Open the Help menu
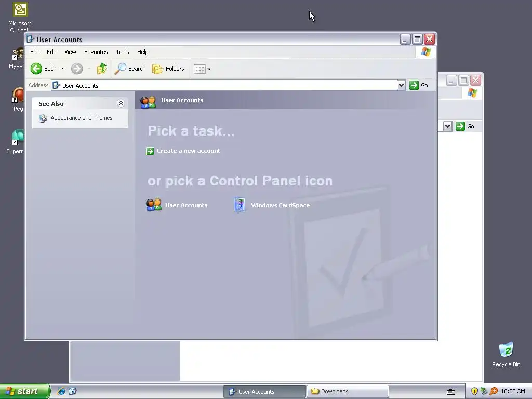 point(142,52)
